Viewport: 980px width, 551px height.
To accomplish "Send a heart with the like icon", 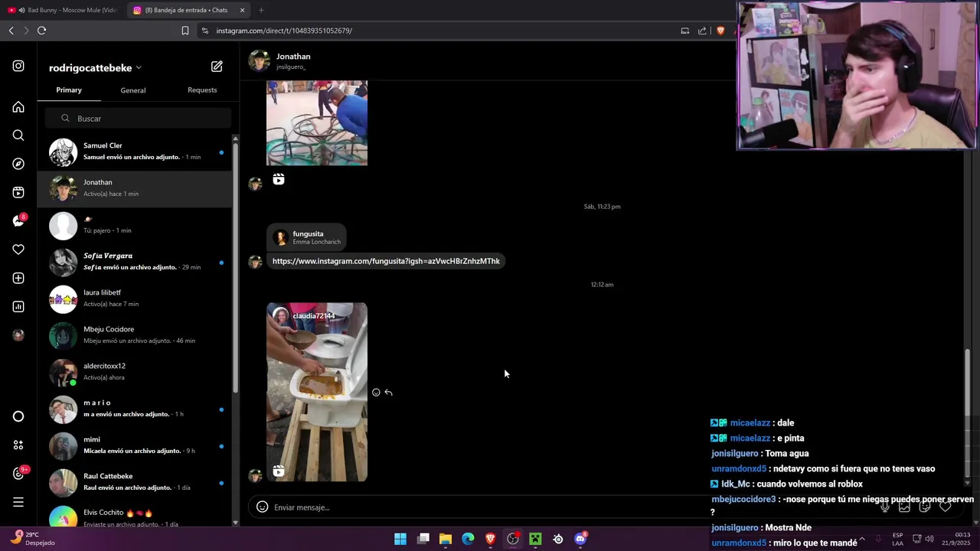I will point(945,507).
